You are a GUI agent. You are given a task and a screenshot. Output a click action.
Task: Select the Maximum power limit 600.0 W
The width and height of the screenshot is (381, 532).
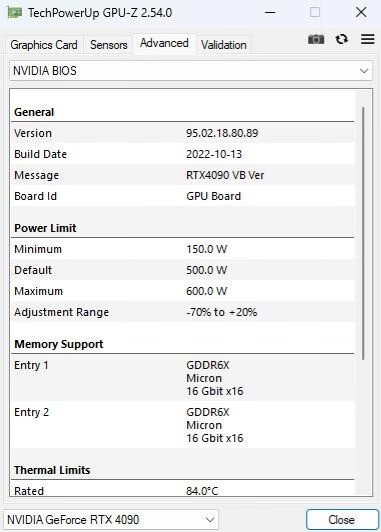(x=206, y=291)
